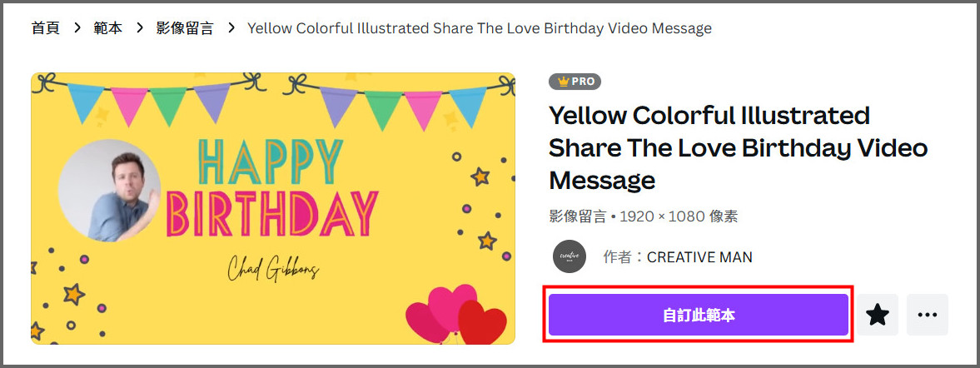Click the chevron after 範本 breadcrumb
This screenshot has height=368, width=980.
[139, 28]
